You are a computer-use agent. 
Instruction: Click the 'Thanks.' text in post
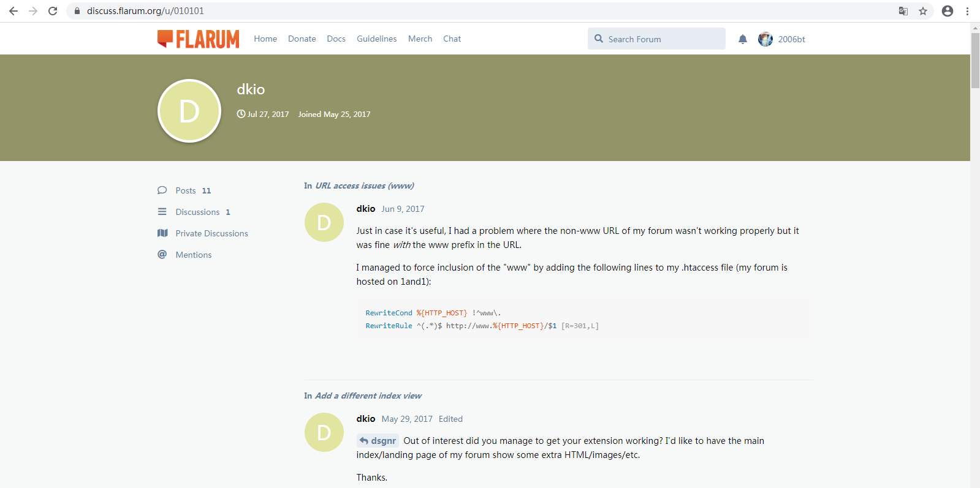click(372, 478)
